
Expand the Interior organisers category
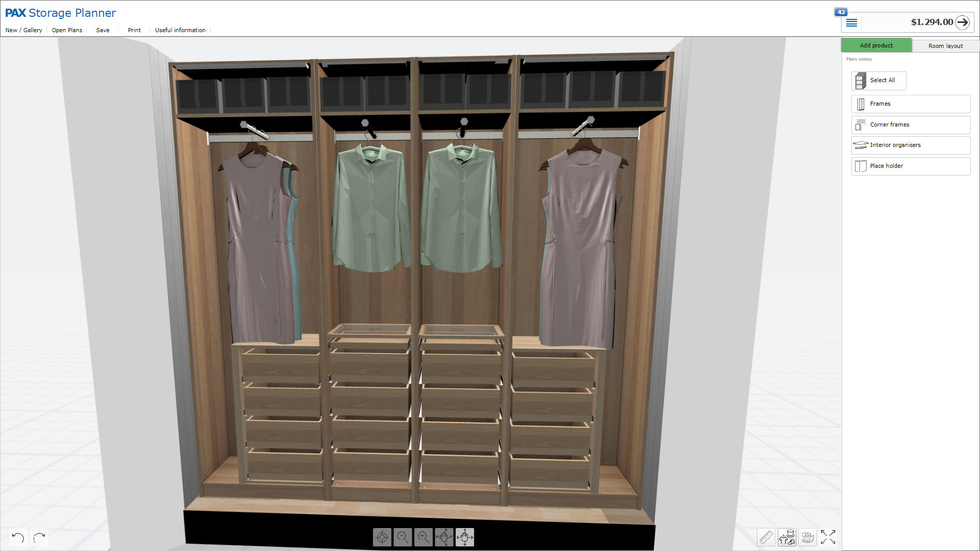[x=911, y=145]
